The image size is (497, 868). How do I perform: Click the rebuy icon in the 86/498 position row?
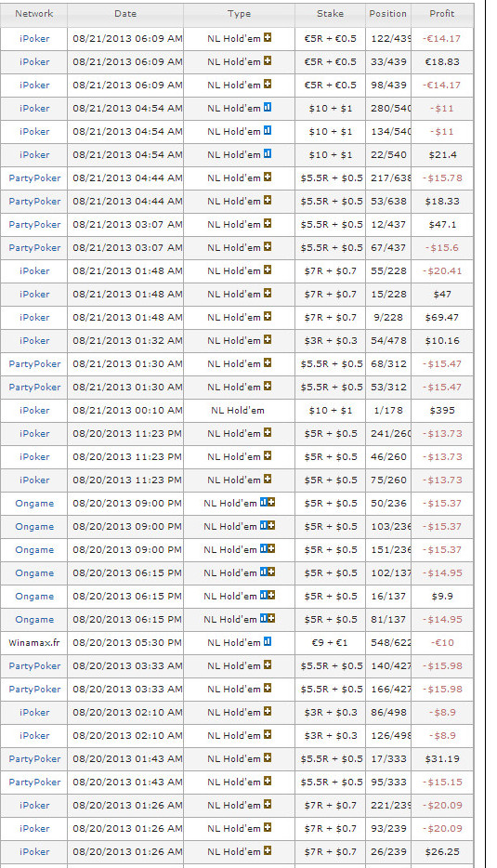pyautogui.click(x=268, y=712)
